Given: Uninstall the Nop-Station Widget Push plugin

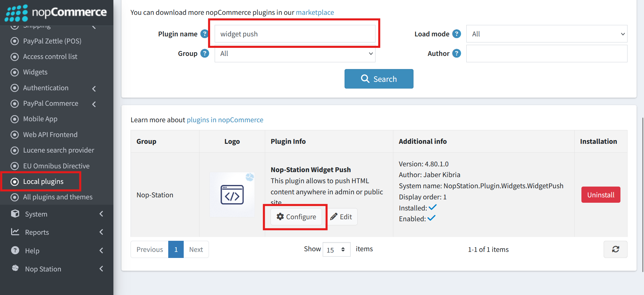Looking at the screenshot, I should coord(601,195).
